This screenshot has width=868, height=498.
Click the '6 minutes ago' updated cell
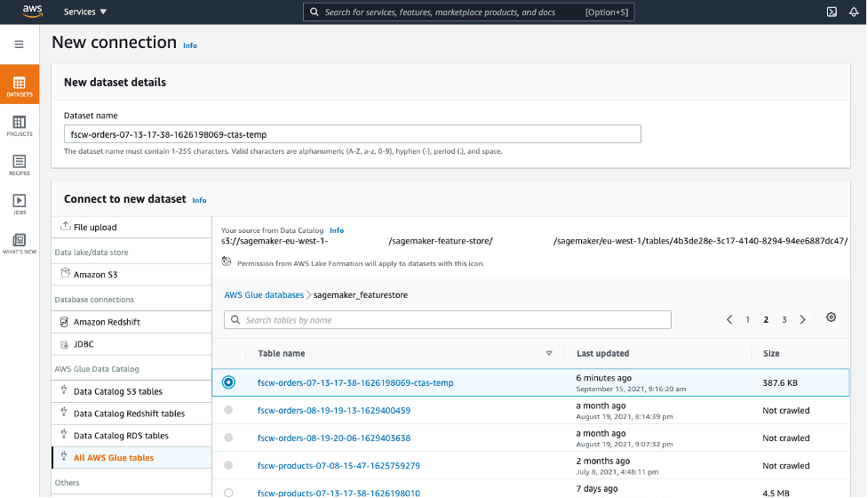(x=604, y=378)
